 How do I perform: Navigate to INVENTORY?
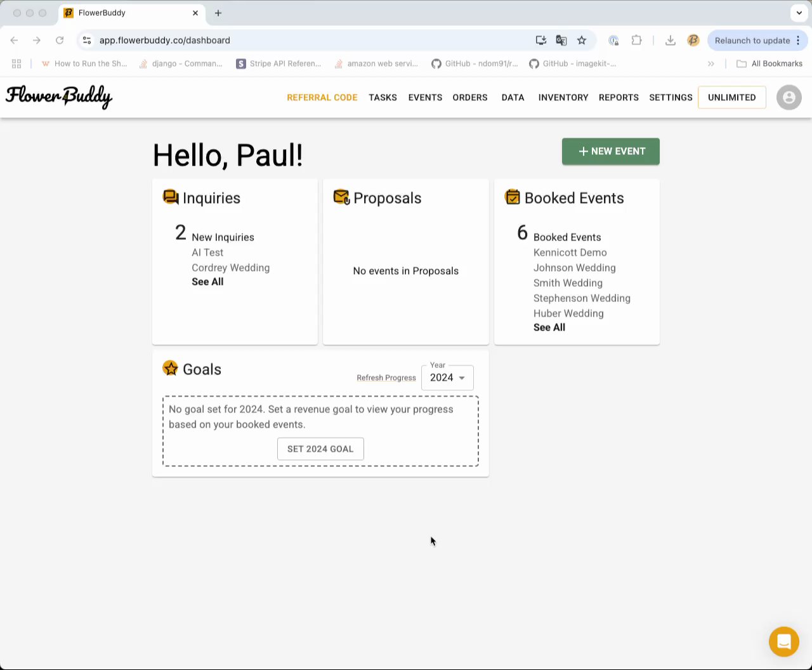point(563,97)
